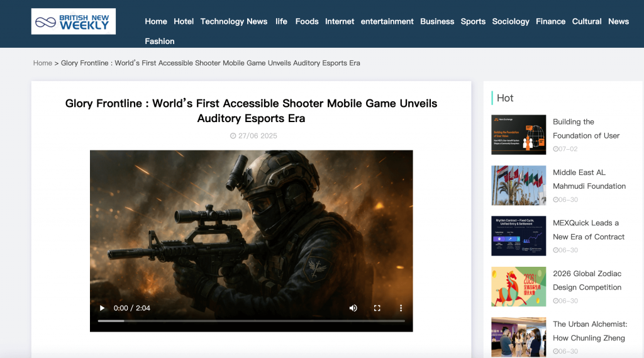Open 2026 Global Zodiac Design Competition article

tap(587, 281)
